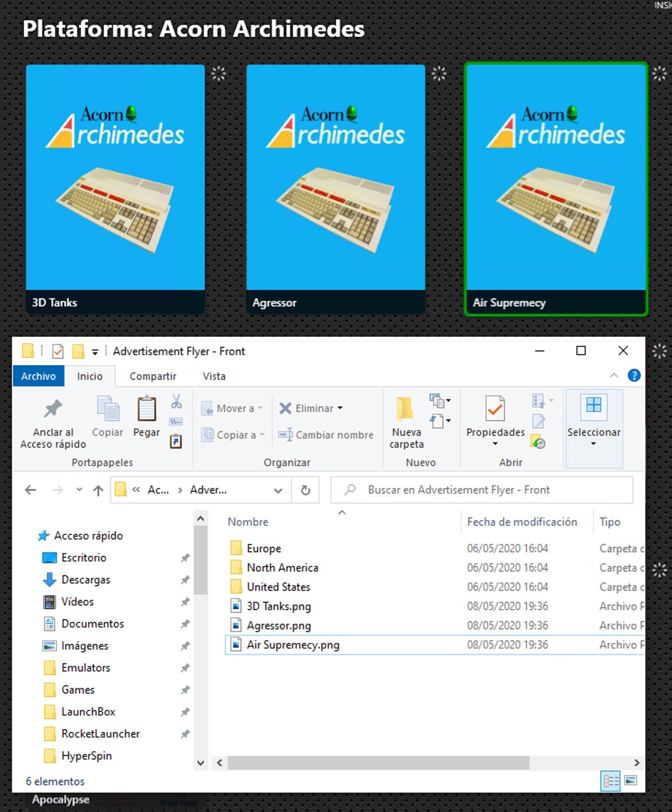Open the HyperSpin folder in sidebar
This screenshot has height=812, width=672.
pyautogui.click(x=86, y=756)
